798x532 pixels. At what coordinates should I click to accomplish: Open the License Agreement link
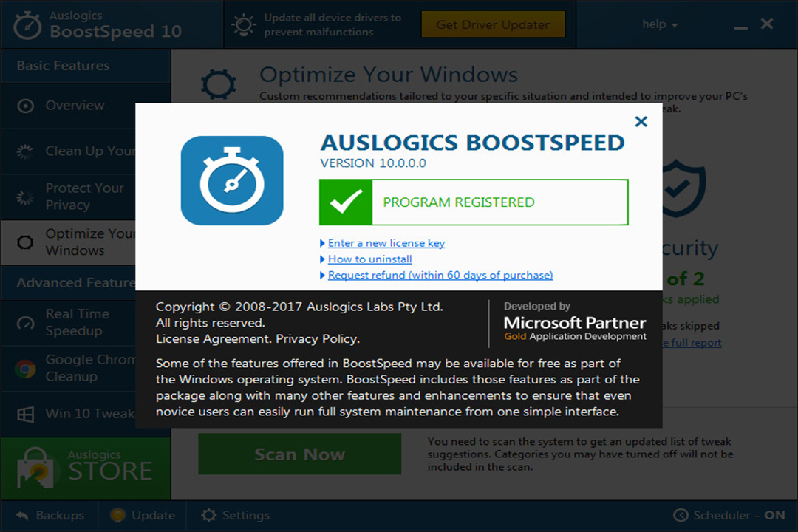214,339
